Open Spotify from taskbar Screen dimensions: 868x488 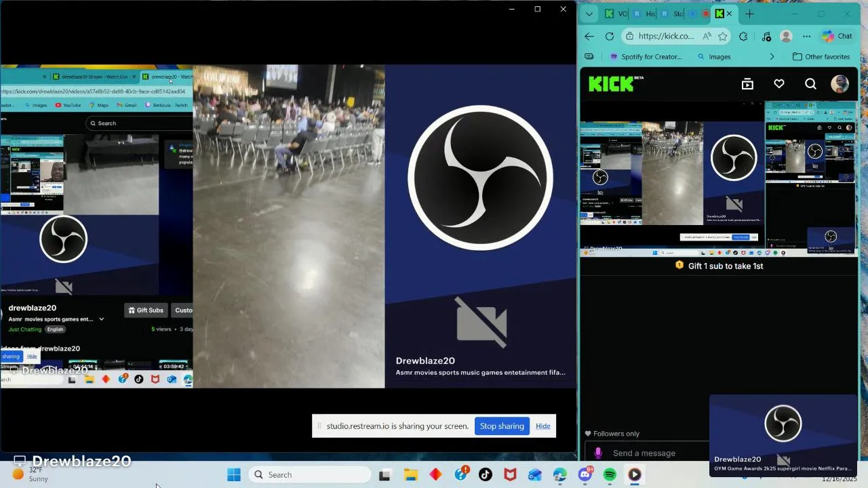click(610, 474)
